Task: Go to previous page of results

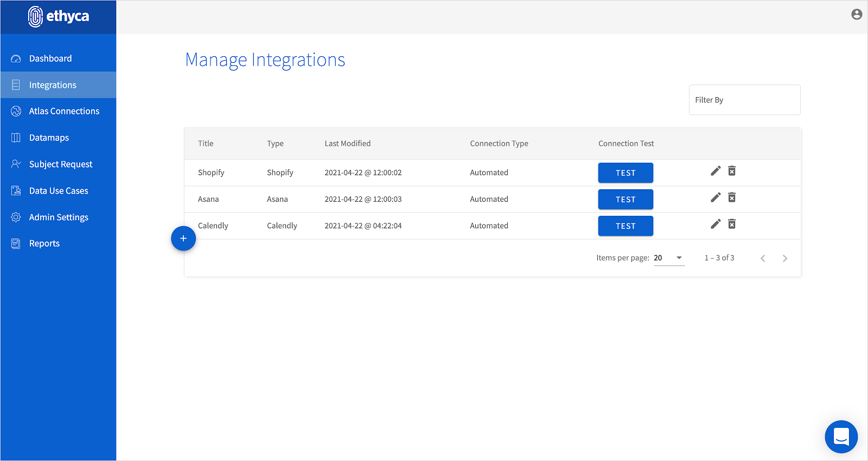Action: [763, 258]
